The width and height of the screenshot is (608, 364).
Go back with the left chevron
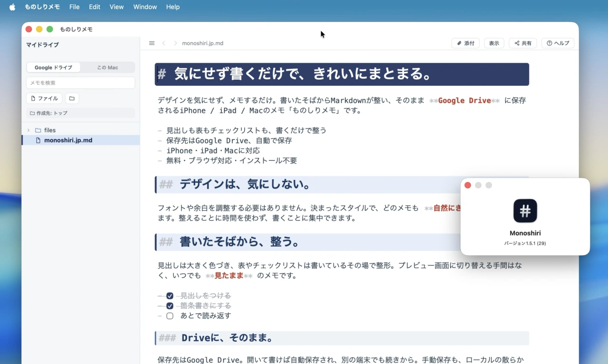[164, 43]
